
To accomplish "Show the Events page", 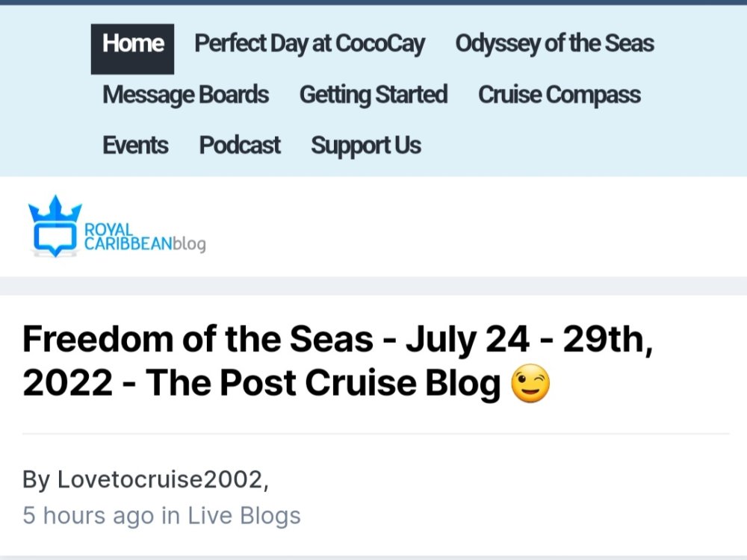I will [135, 146].
